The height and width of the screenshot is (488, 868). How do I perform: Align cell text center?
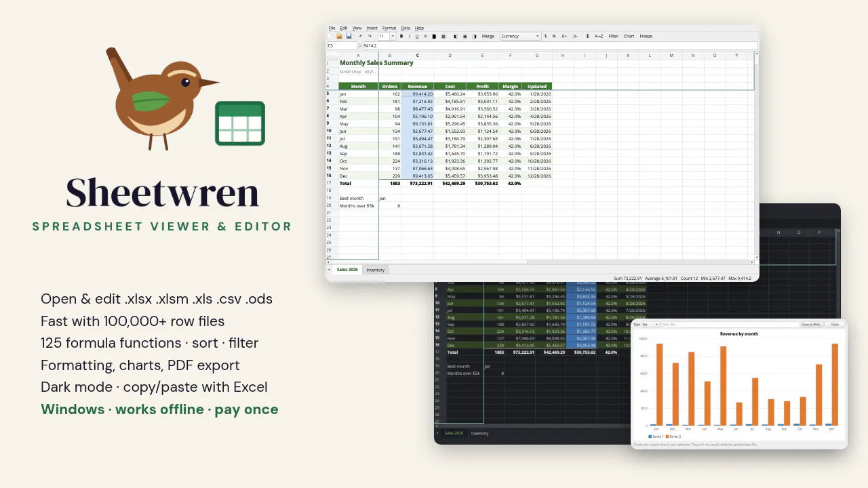[465, 36]
